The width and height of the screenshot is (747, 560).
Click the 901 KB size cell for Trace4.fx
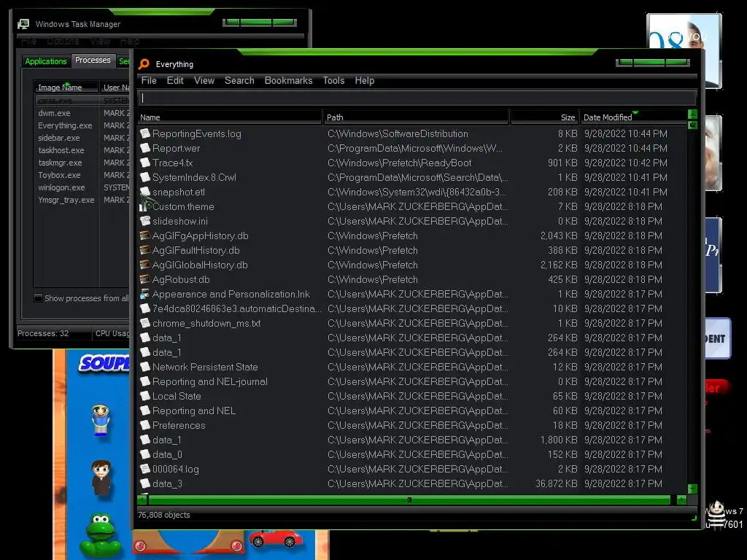(x=562, y=163)
